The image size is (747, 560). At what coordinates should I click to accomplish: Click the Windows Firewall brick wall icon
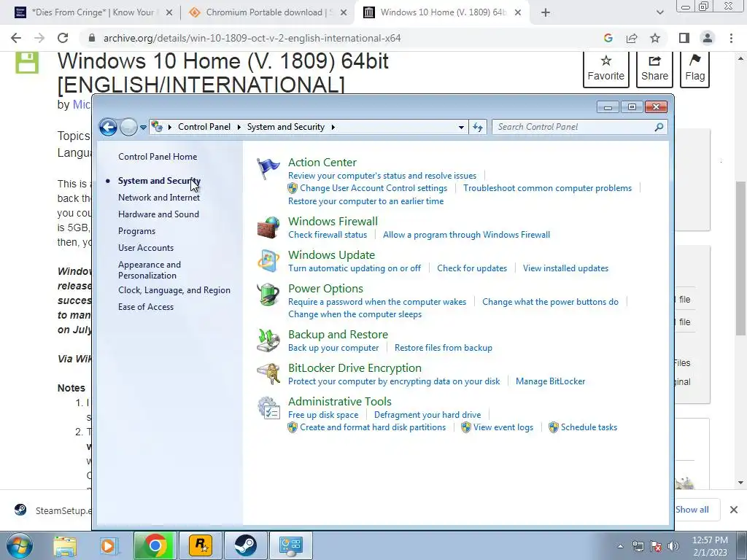click(268, 227)
